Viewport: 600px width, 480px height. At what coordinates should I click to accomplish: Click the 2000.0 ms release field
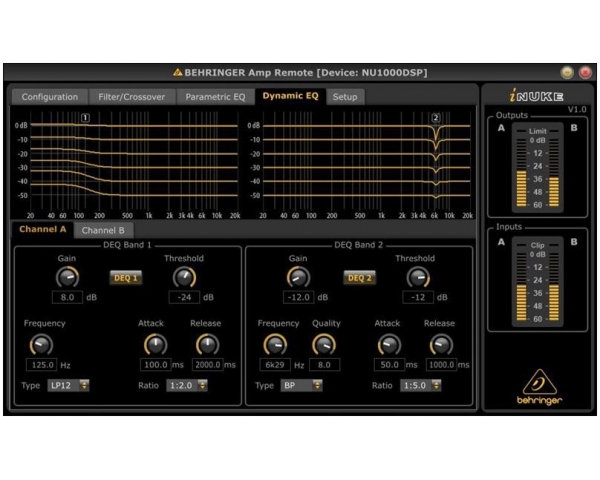[207, 365]
